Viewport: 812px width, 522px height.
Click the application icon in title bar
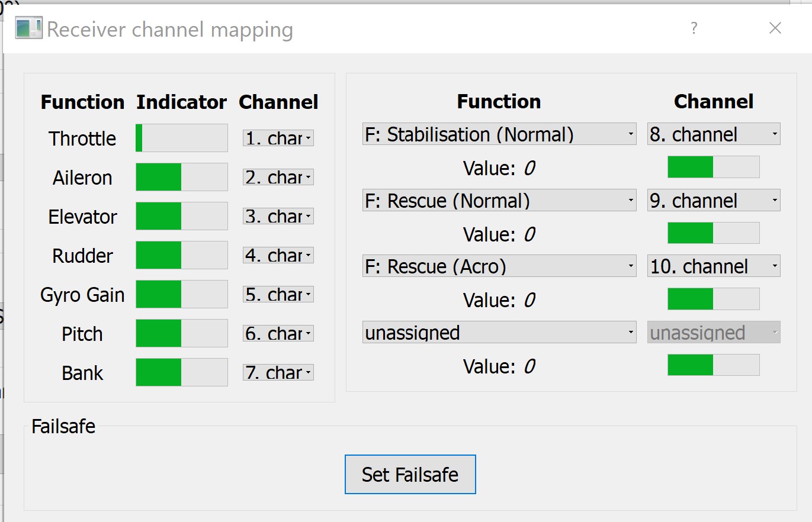[x=28, y=28]
